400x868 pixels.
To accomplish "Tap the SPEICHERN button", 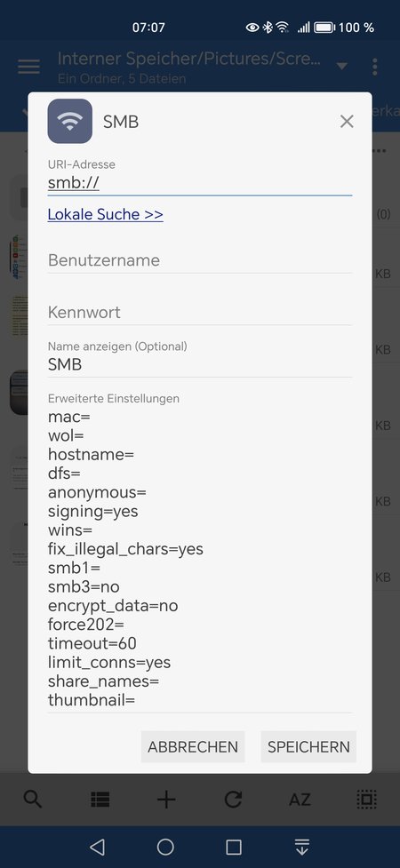I will click(x=308, y=747).
